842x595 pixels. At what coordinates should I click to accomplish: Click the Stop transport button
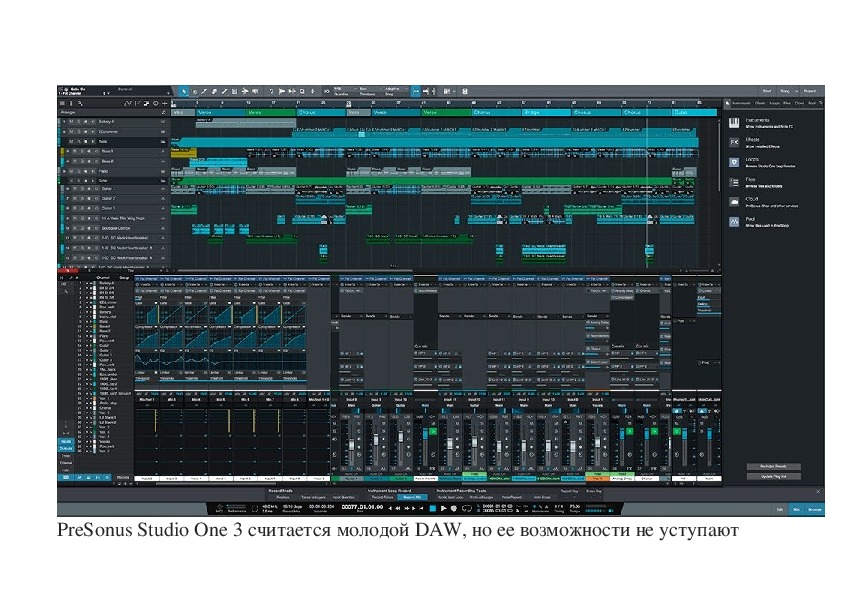[x=433, y=508]
